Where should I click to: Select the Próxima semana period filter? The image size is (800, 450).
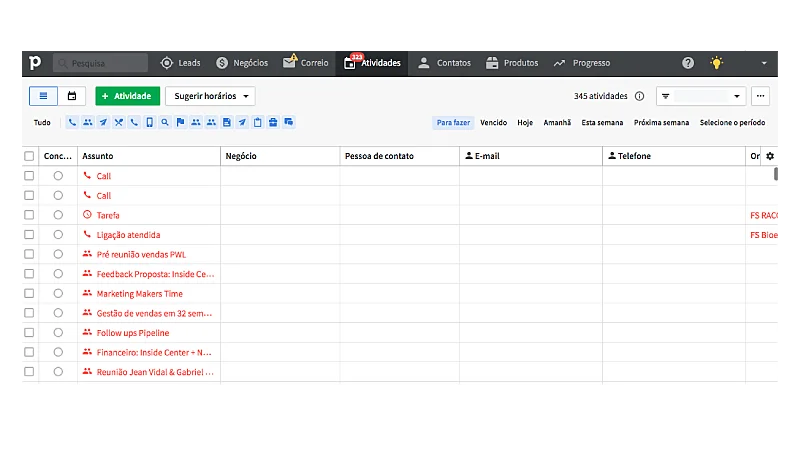tap(661, 122)
